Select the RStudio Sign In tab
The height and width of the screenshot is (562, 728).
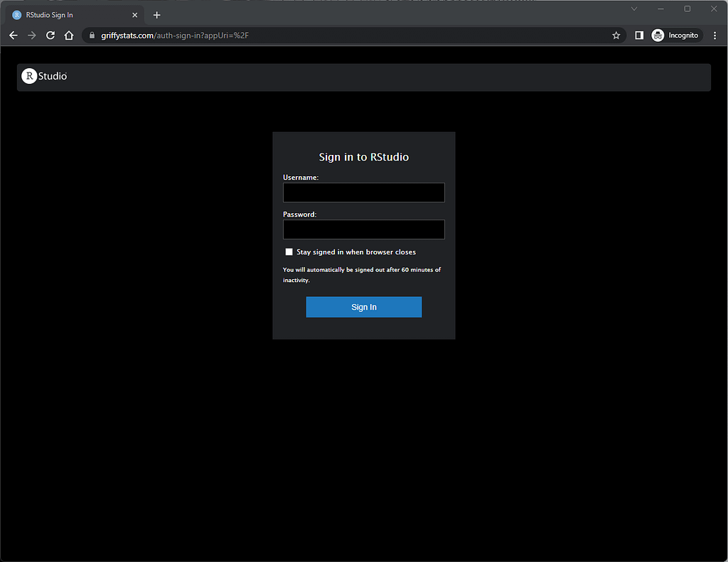click(x=74, y=15)
